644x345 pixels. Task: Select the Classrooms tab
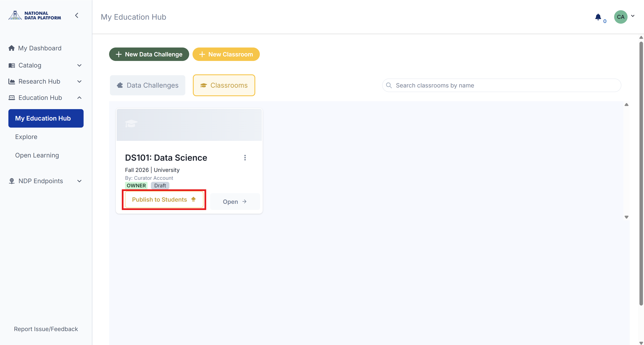[224, 85]
